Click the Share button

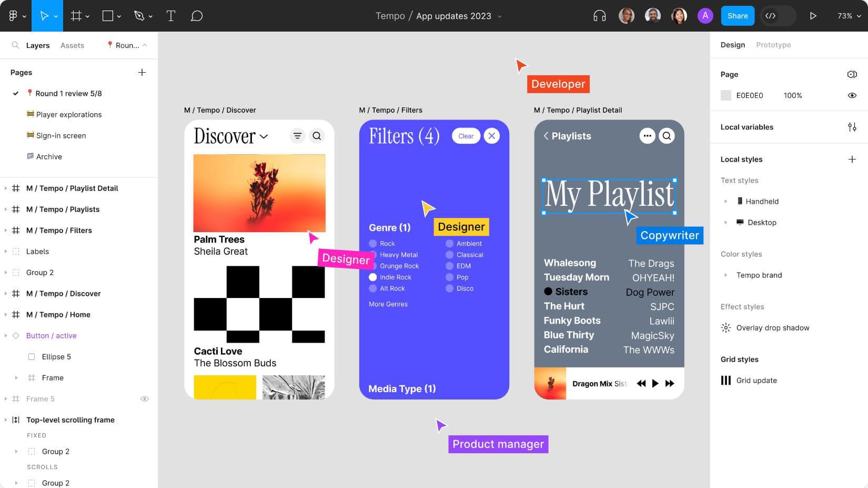tap(738, 16)
